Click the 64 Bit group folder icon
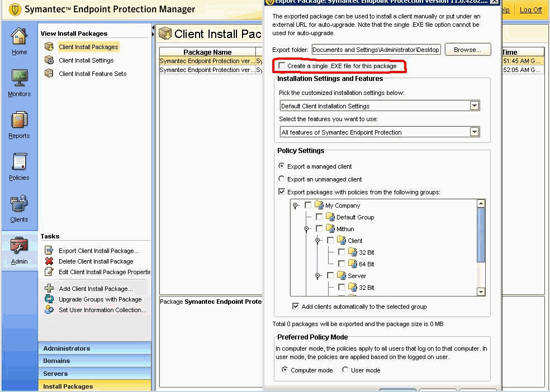 pos(353,264)
